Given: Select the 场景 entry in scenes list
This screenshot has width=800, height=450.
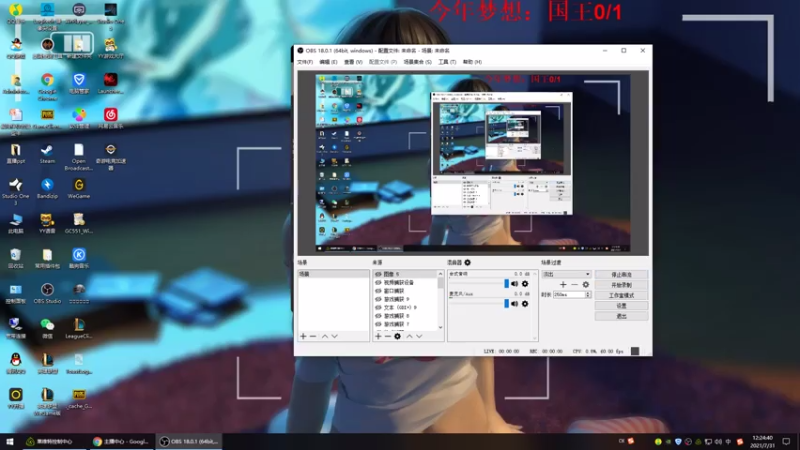Looking at the screenshot, I should pos(334,274).
